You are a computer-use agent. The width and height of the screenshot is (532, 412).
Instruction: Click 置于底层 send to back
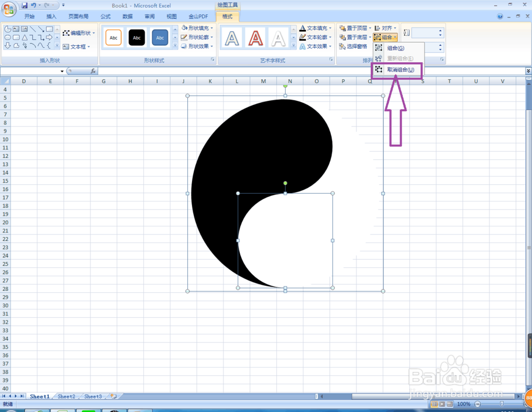[x=353, y=37]
